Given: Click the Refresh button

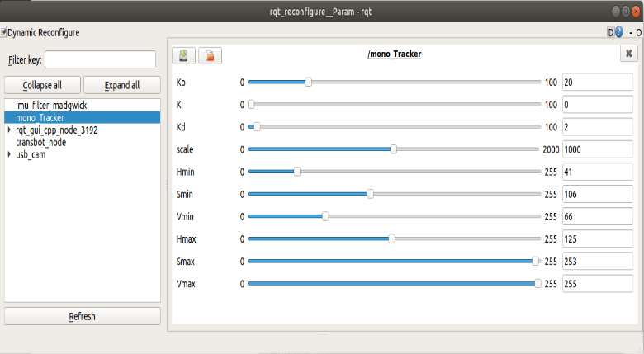Looking at the screenshot, I should pyautogui.click(x=82, y=316).
